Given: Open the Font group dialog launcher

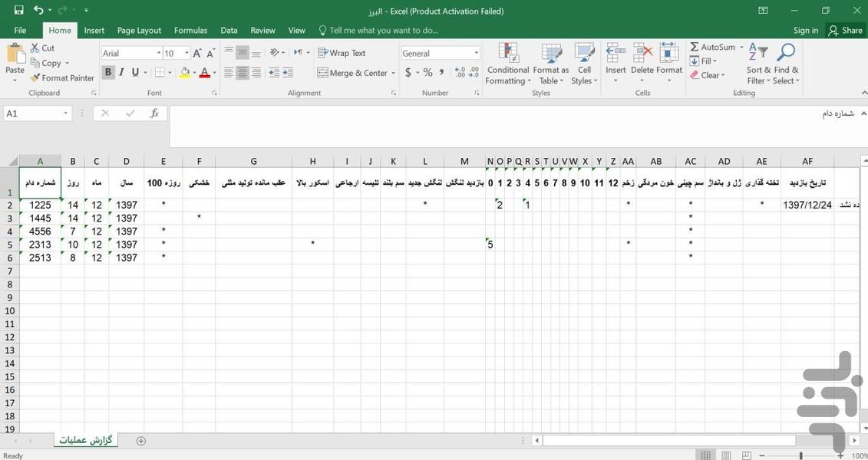Looking at the screenshot, I should coord(214,94).
